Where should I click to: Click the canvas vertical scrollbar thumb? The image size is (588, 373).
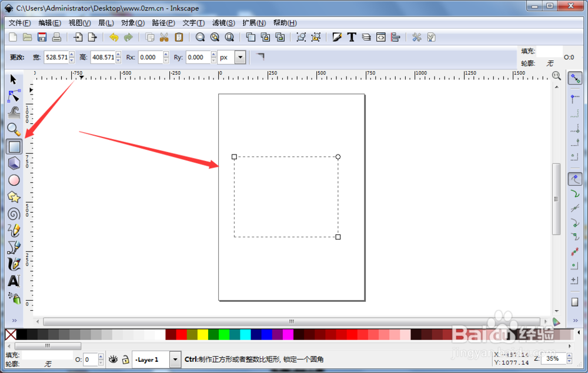556,199
